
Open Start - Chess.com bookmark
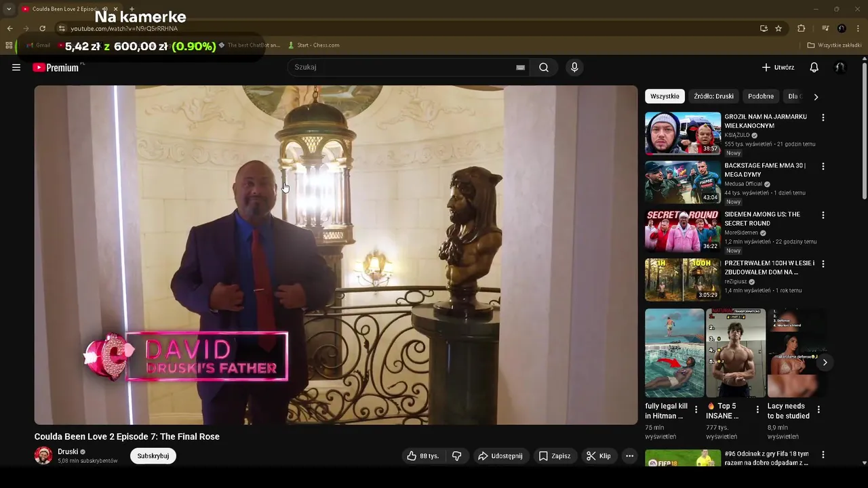[x=313, y=45]
